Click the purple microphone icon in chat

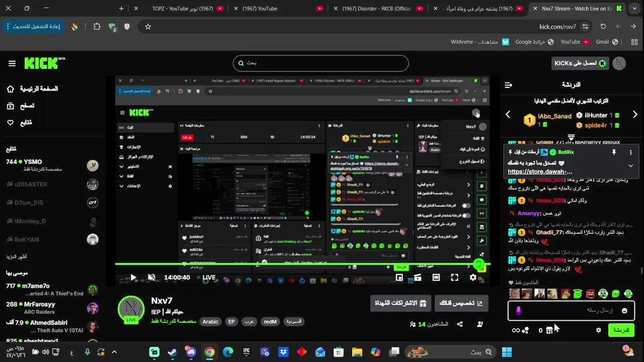coord(519,311)
